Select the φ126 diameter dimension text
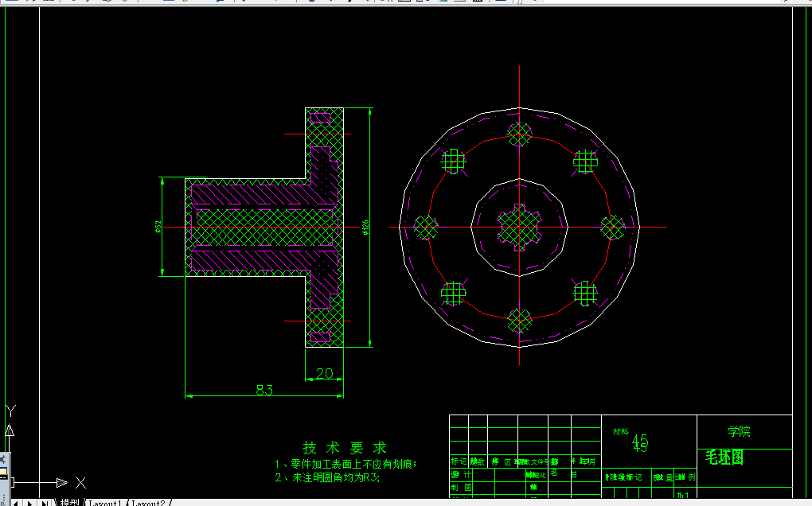The image size is (812, 506). click(x=365, y=227)
